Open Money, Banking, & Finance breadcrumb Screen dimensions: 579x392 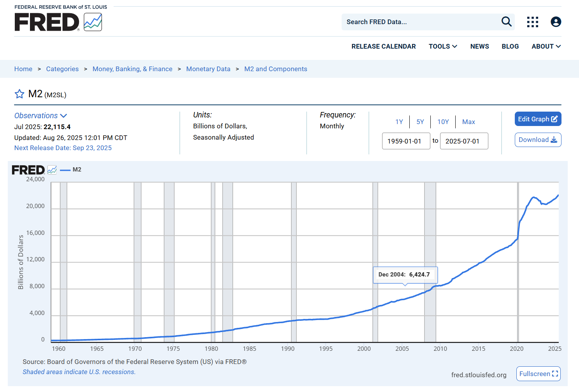coord(132,69)
